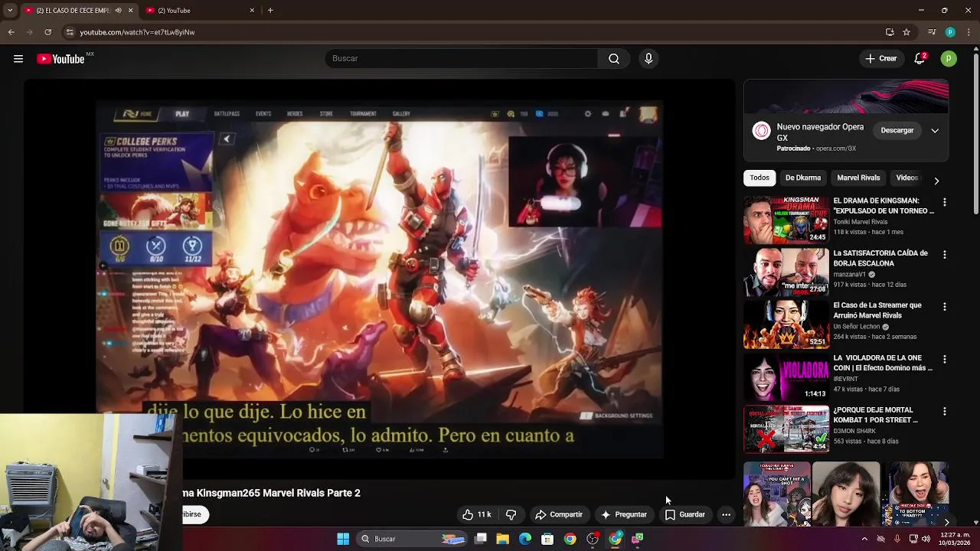
Task: Open browser media controls icon
Action: (x=932, y=32)
